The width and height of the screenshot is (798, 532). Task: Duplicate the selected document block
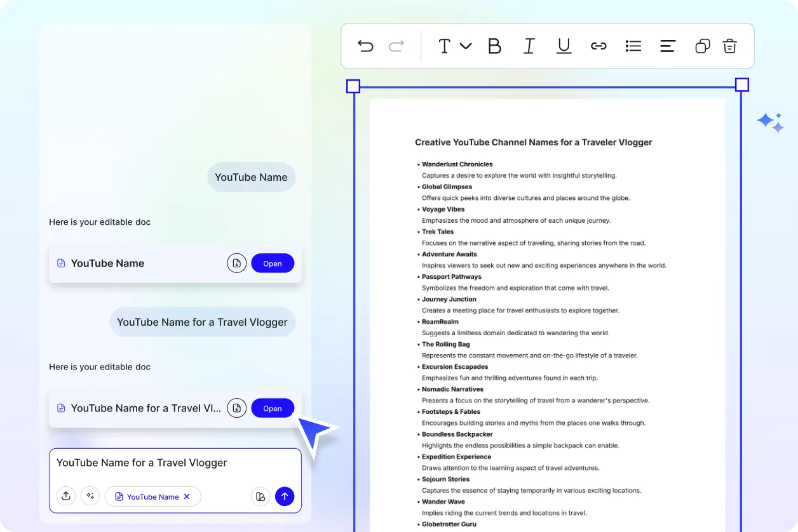[702, 46]
